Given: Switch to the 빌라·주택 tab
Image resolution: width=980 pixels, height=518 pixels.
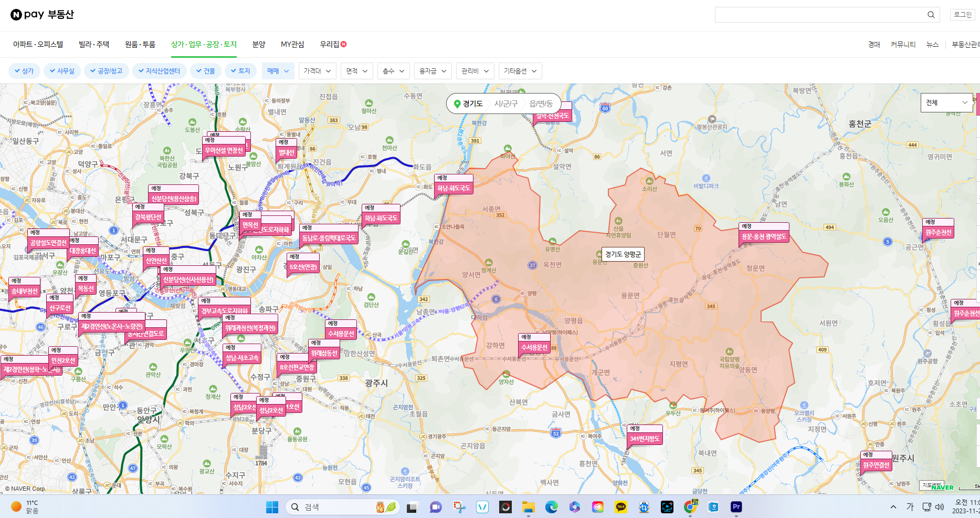Looking at the screenshot, I should click(x=94, y=44).
